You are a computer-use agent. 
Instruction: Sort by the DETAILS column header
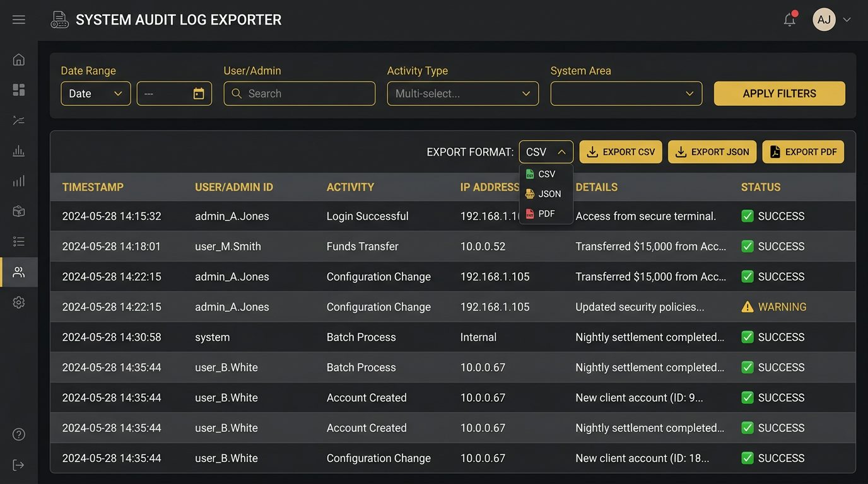(x=597, y=187)
